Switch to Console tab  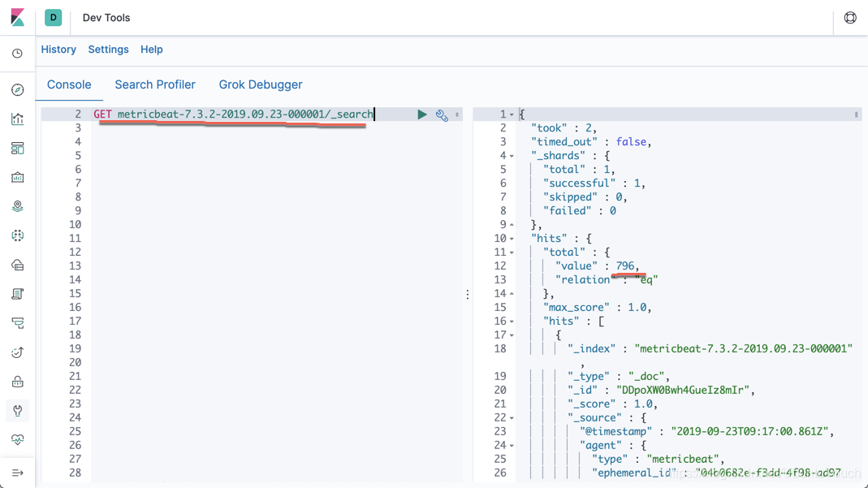click(69, 84)
